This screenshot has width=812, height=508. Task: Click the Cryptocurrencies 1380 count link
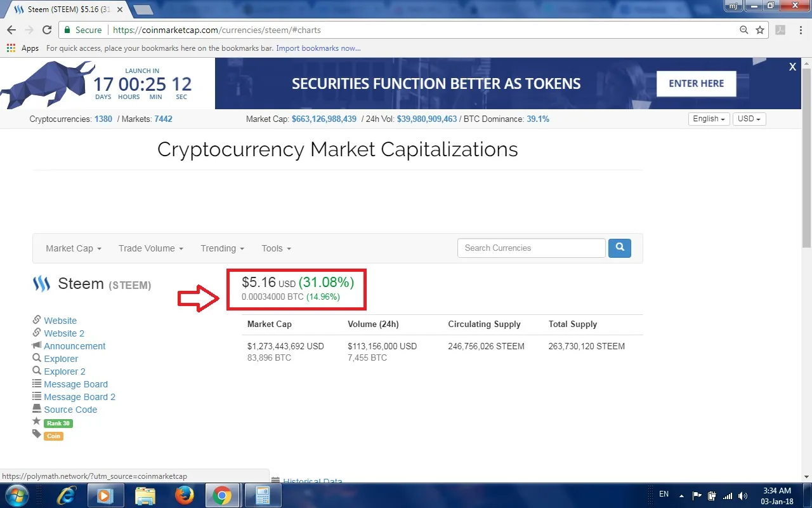(x=103, y=119)
